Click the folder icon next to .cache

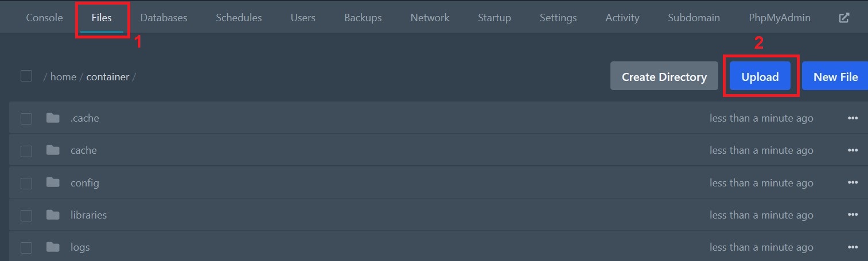point(53,118)
